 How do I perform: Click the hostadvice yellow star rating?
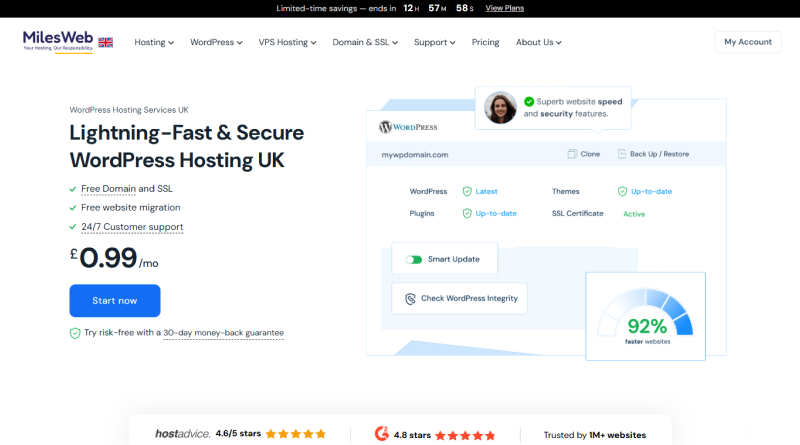point(295,434)
